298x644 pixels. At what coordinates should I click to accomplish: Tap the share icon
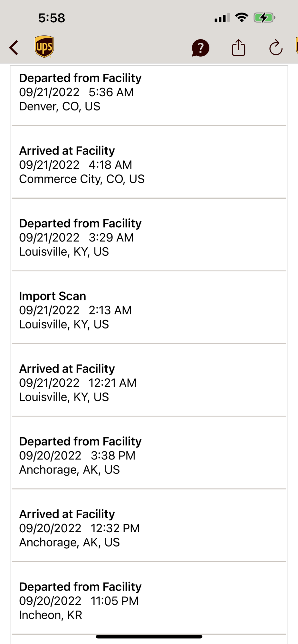tap(238, 47)
